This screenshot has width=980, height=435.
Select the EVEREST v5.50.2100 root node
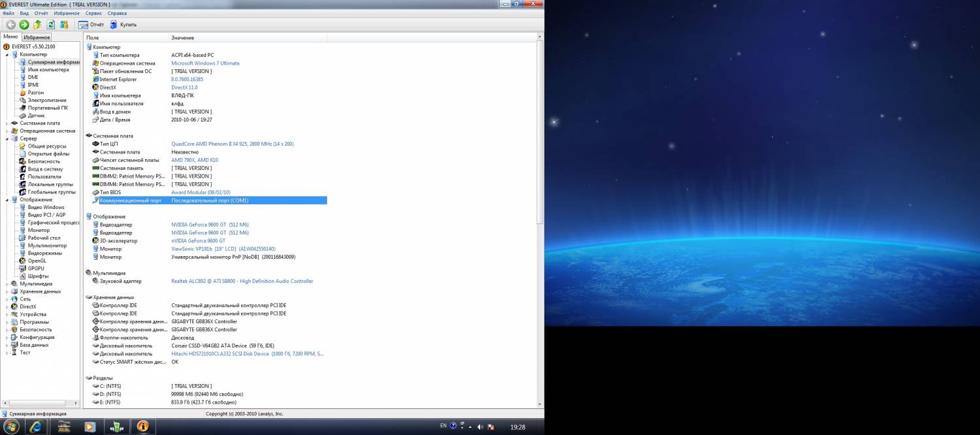point(29,47)
